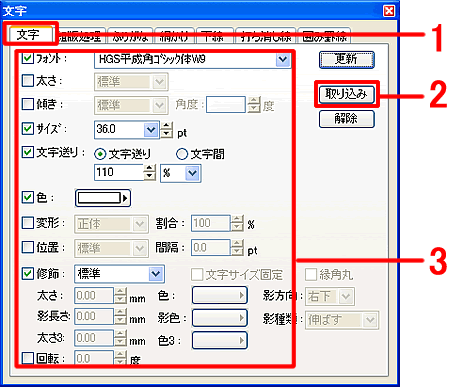The width and height of the screenshot is (450, 387).
Task: Enable the 回転 checkbox
Action: point(28,358)
